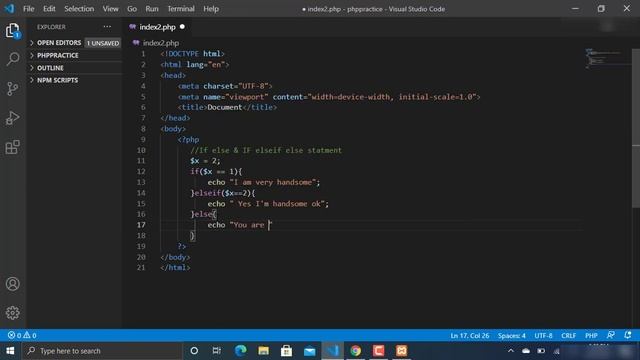640x360 pixels.
Task: Click index2.php in the breadcrumb
Action: coord(161,43)
